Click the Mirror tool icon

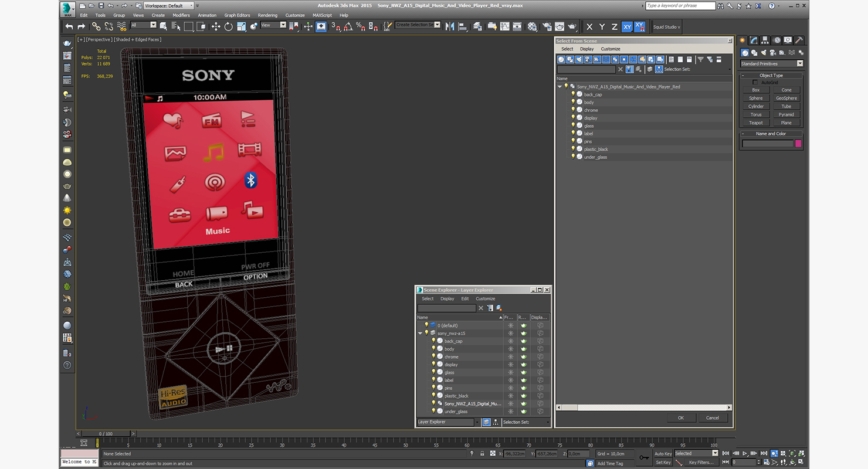[450, 26]
